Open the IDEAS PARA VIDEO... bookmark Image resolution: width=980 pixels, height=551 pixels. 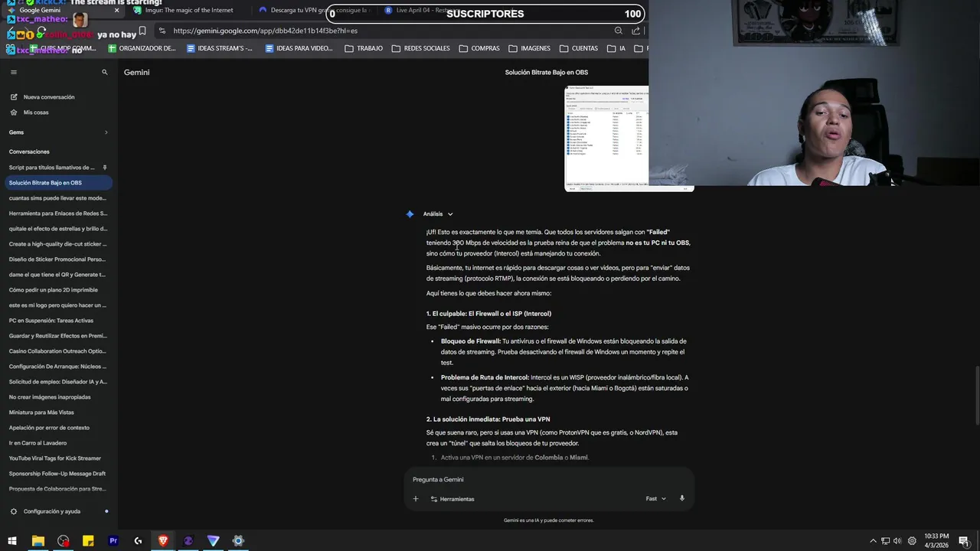click(299, 48)
